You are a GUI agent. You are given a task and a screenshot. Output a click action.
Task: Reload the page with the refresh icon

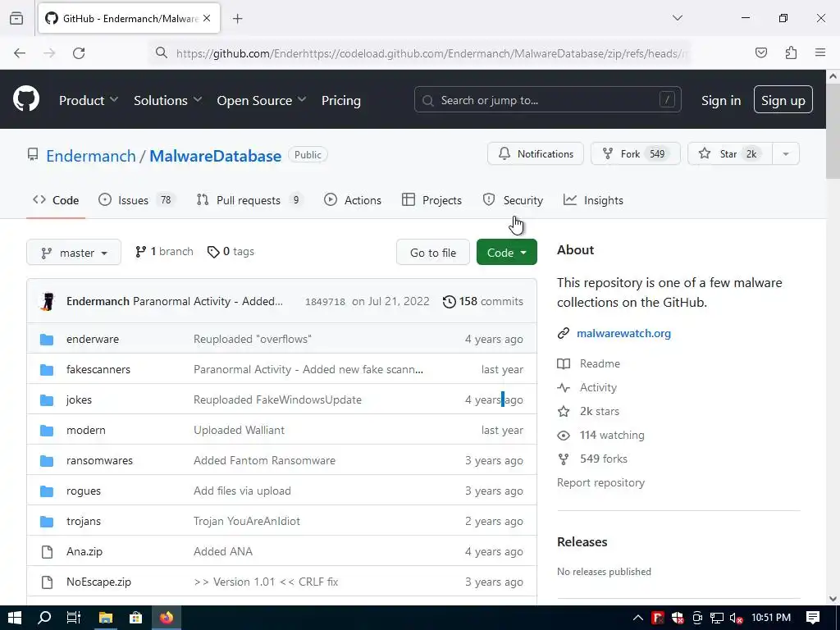[x=79, y=52]
